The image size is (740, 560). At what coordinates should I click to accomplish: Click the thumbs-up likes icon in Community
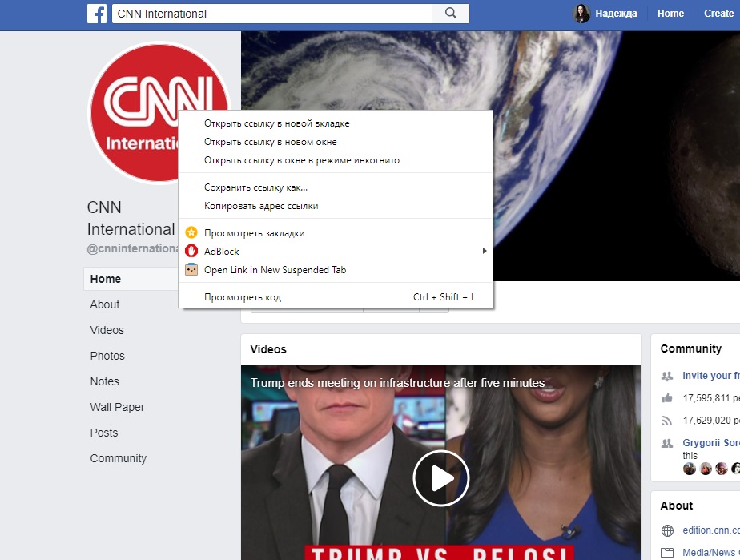(667, 398)
